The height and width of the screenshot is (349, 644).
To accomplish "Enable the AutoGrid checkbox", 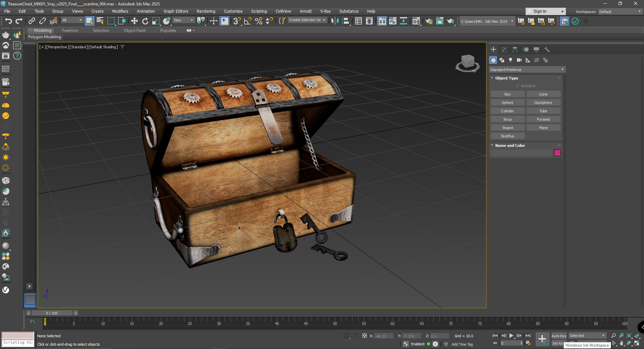I will (x=518, y=85).
